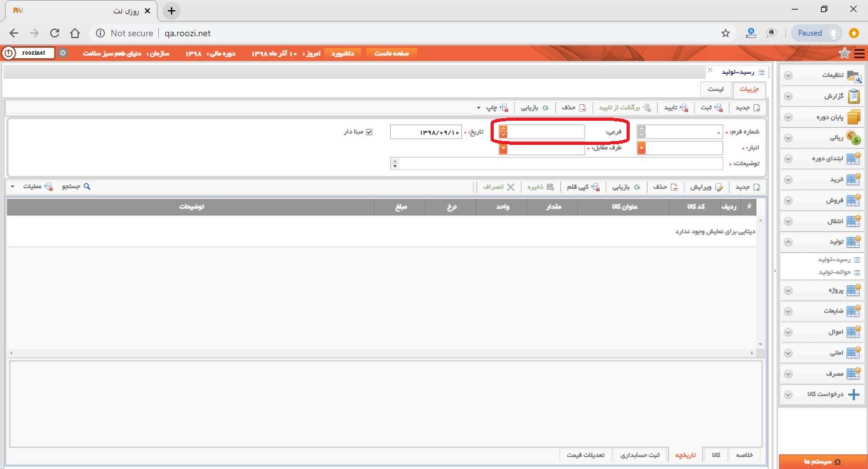Screen dimensions: 868x469
Task: Reload the page in Chrome
Action: tap(55, 33)
